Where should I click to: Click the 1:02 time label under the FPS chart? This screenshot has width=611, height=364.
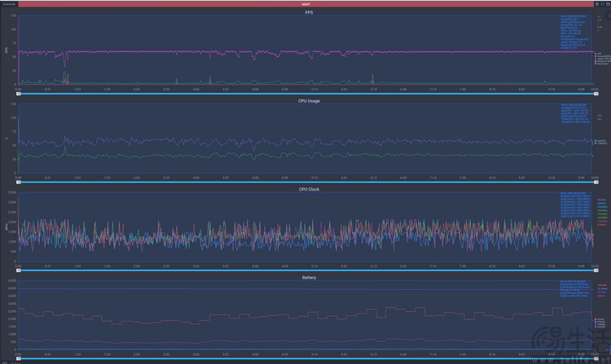77,89
